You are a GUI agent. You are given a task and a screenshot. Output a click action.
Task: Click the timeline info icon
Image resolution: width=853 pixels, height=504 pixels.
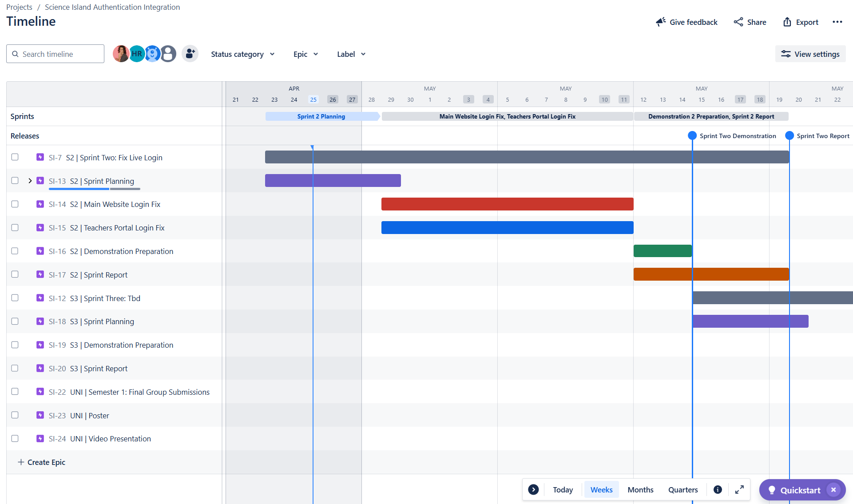point(718,489)
